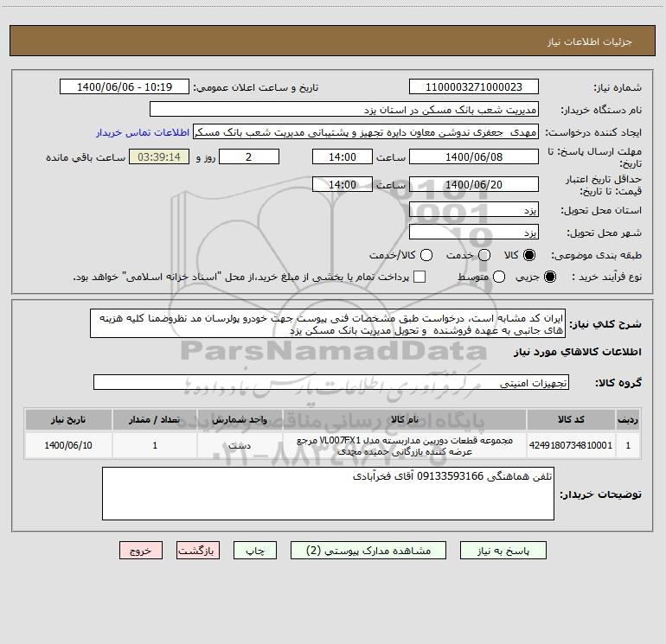The width and height of the screenshot is (666, 644).
Task: Select the کالا/خدمت radio button
Action: tap(426, 255)
